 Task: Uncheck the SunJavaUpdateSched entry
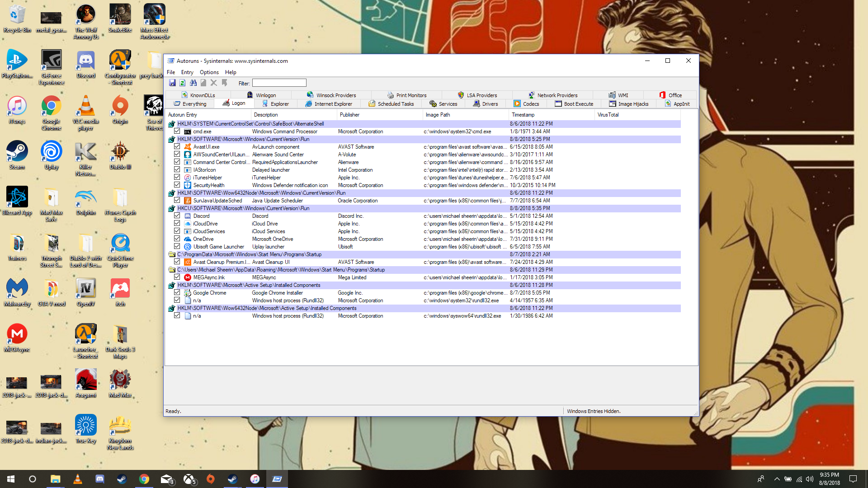click(177, 200)
